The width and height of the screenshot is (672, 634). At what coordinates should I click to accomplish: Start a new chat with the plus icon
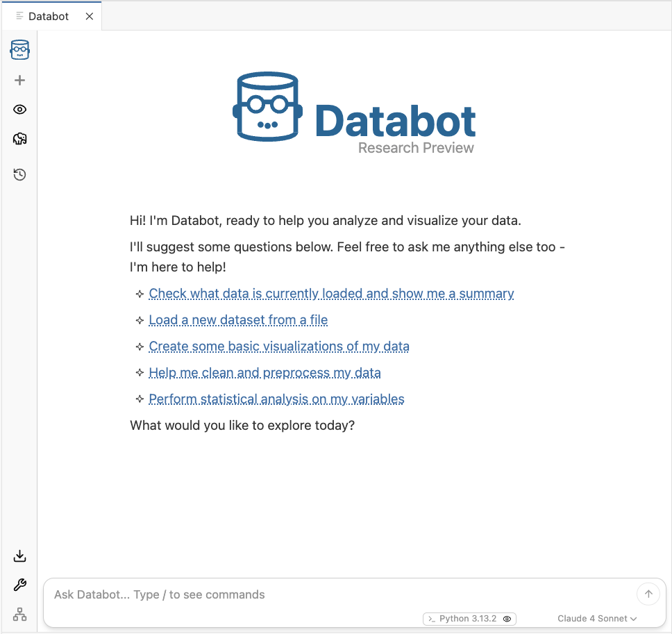19,79
